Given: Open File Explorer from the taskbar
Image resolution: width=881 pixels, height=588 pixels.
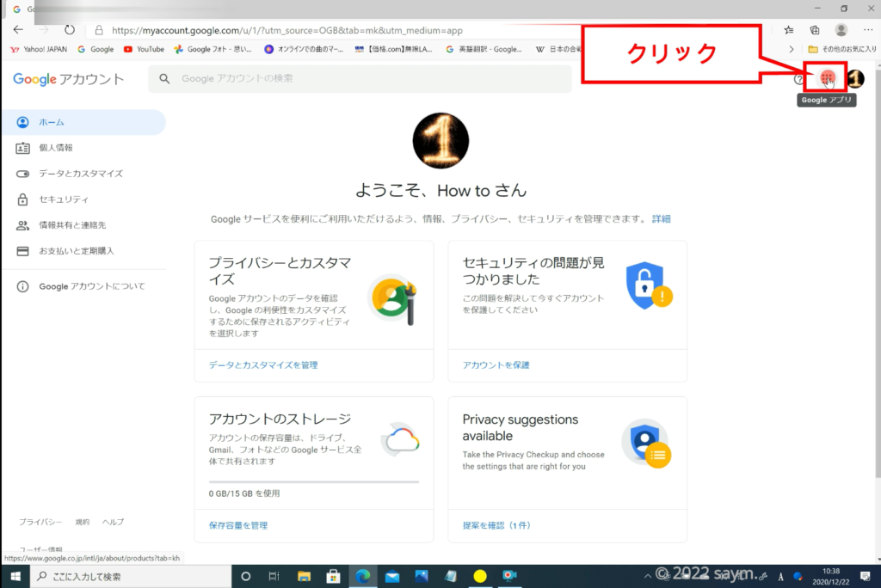Looking at the screenshot, I should [303, 576].
